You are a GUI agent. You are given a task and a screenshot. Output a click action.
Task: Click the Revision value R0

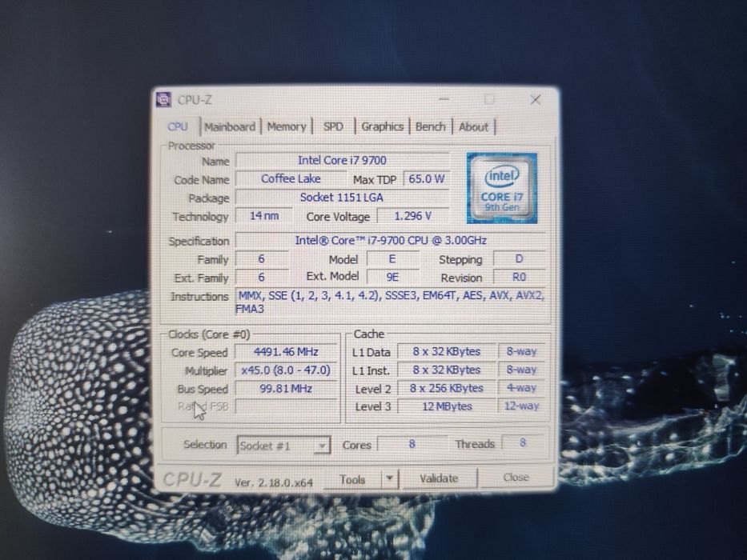[x=519, y=277]
